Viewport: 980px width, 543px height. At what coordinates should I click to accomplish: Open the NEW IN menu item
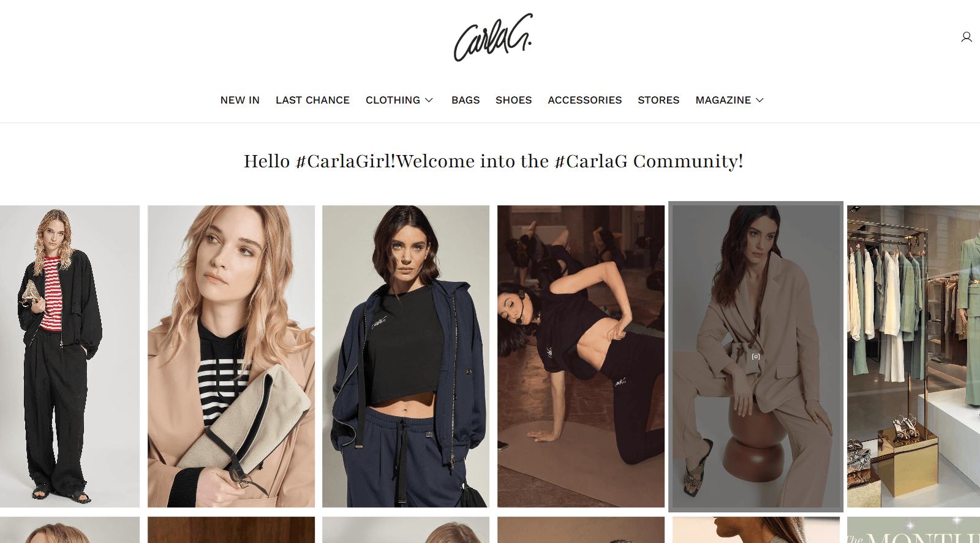pyautogui.click(x=240, y=100)
